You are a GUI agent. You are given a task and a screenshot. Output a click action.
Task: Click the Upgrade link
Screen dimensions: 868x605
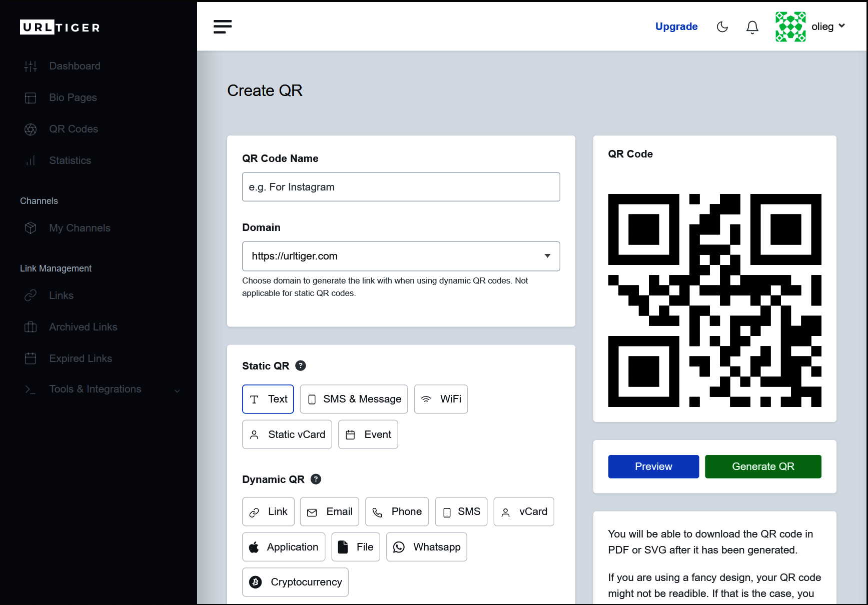tap(676, 26)
